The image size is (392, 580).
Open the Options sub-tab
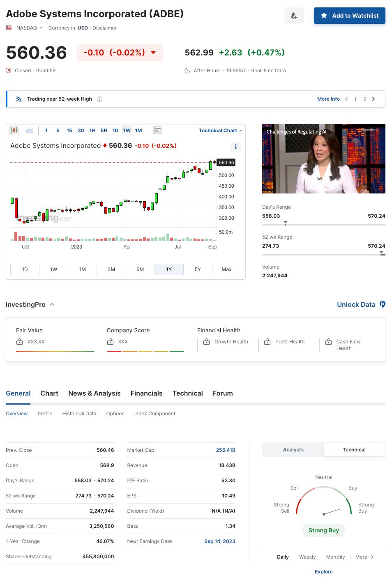coord(115,414)
